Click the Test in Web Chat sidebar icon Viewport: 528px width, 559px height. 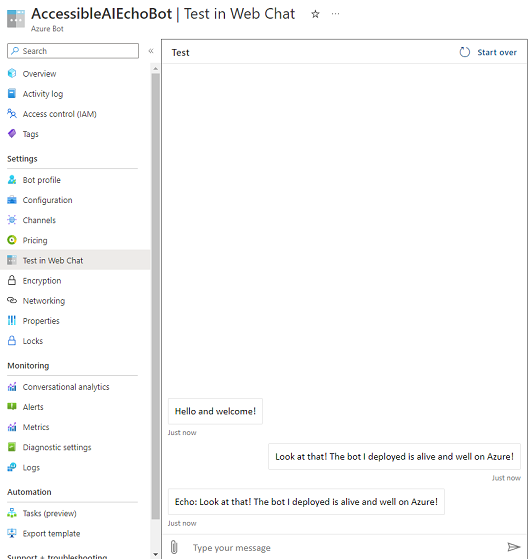tap(12, 260)
